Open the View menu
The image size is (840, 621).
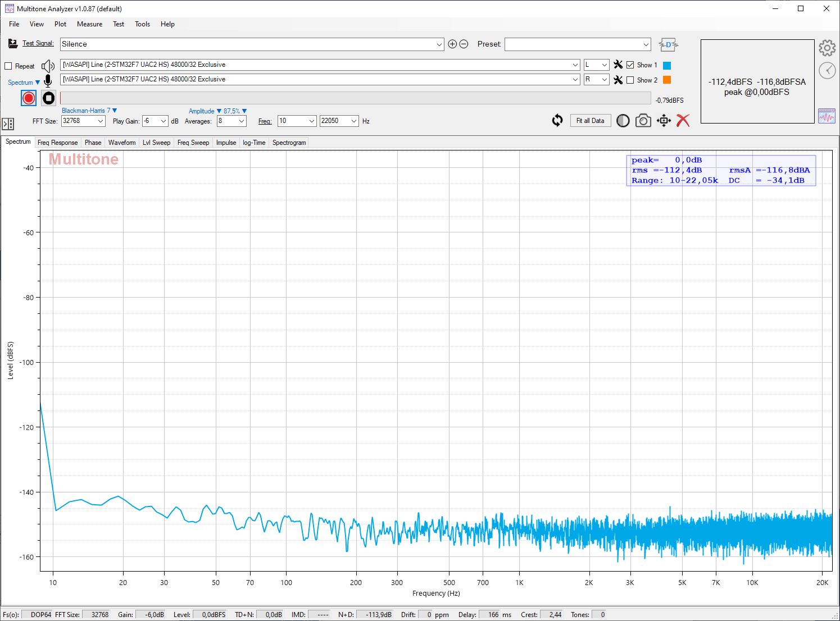(37, 24)
